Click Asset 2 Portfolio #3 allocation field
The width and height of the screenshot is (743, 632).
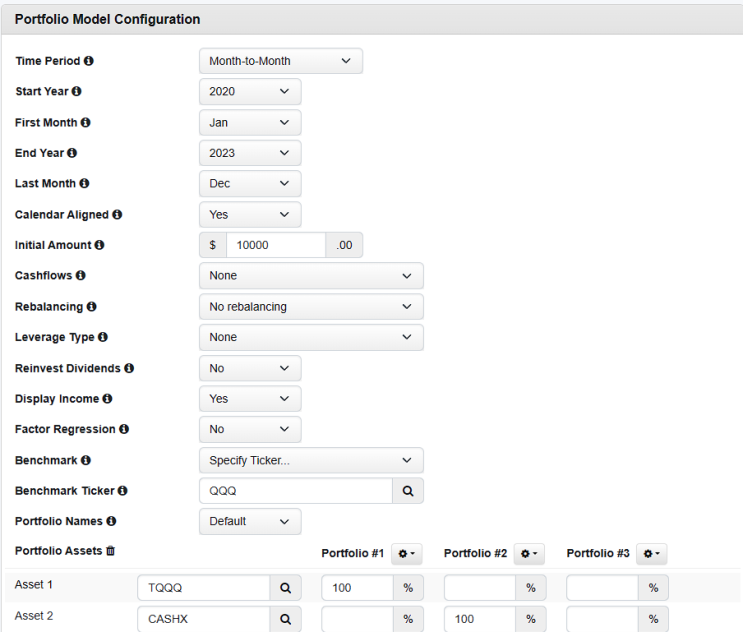point(602,619)
